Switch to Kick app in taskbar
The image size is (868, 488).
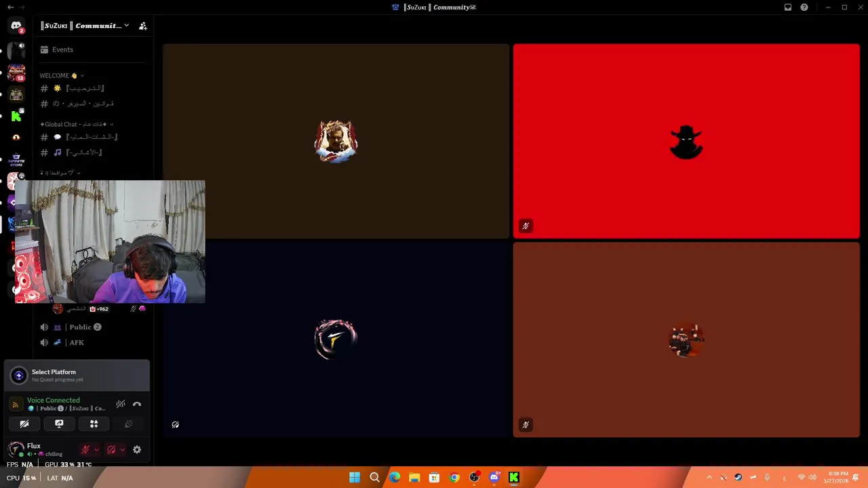pyautogui.click(x=514, y=478)
